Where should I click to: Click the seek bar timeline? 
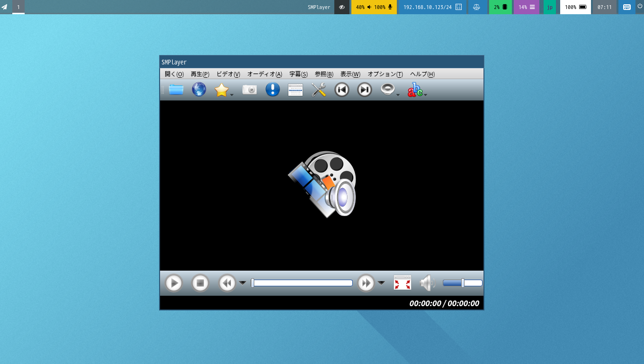(302, 283)
